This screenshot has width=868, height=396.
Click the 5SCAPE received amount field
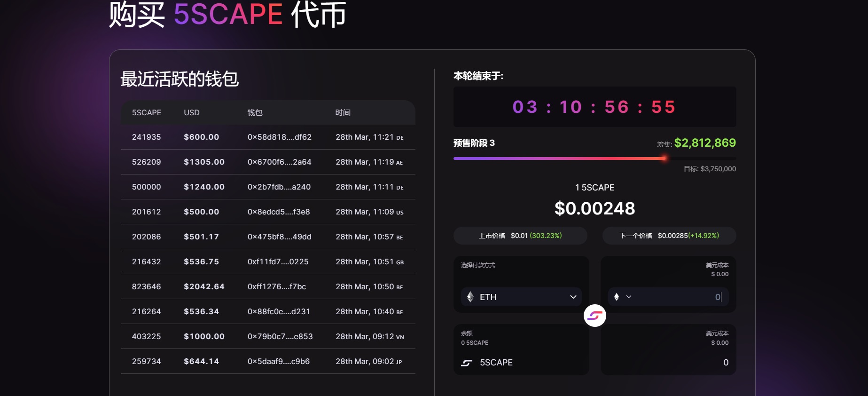[x=681, y=362]
